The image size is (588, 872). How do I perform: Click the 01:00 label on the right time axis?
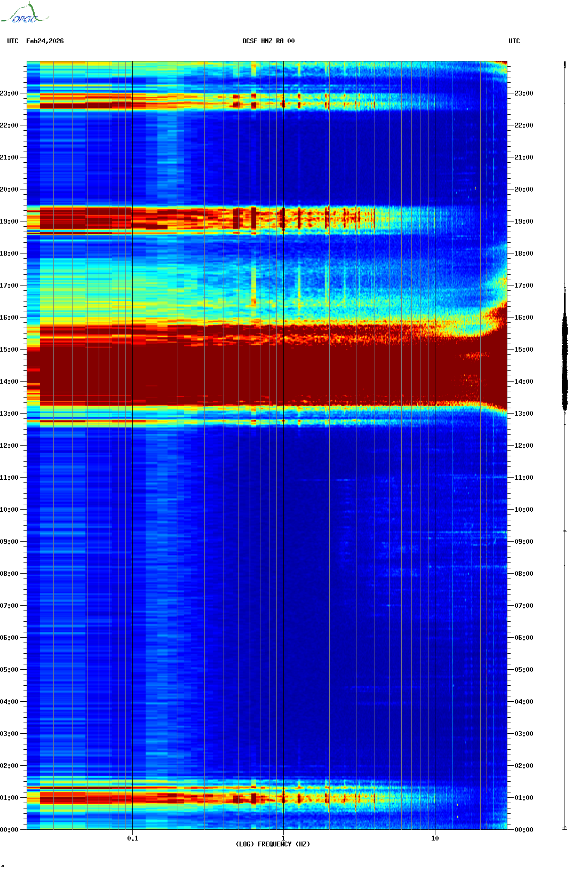click(x=524, y=798)
